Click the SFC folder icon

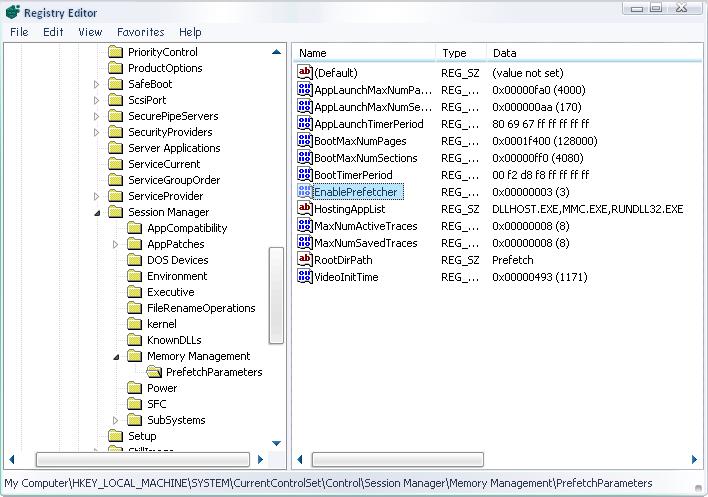click(x=135, y=404)
